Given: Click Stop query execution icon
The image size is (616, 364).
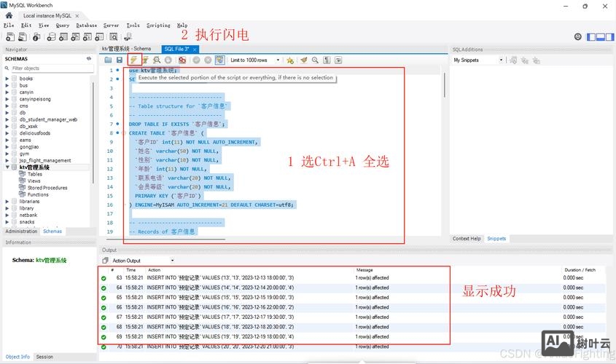Looking at the screenshot, I should [x=168, y=60].
